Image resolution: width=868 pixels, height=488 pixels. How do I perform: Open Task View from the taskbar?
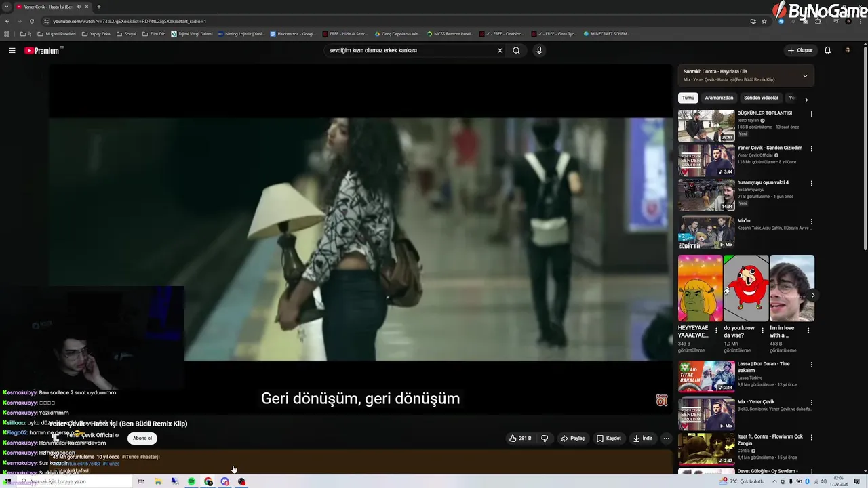pyautogui.click(x=141, y=481)
